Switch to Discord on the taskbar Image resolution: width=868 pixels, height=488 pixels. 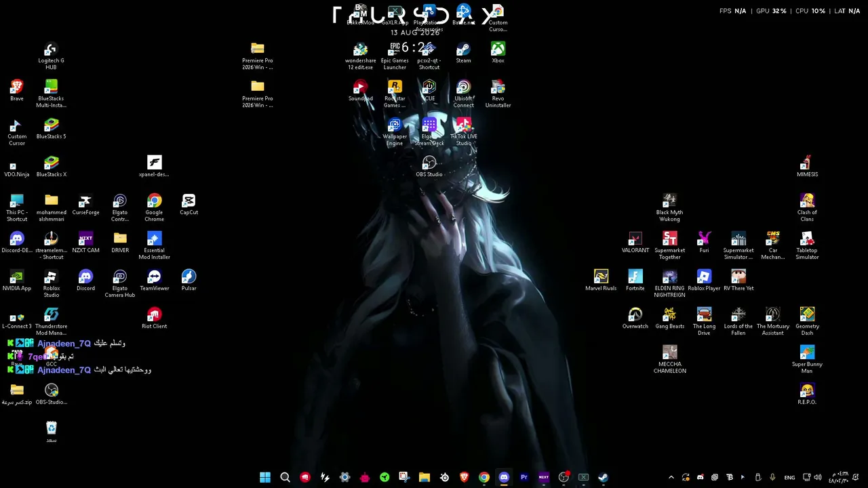tap(504, 477)
